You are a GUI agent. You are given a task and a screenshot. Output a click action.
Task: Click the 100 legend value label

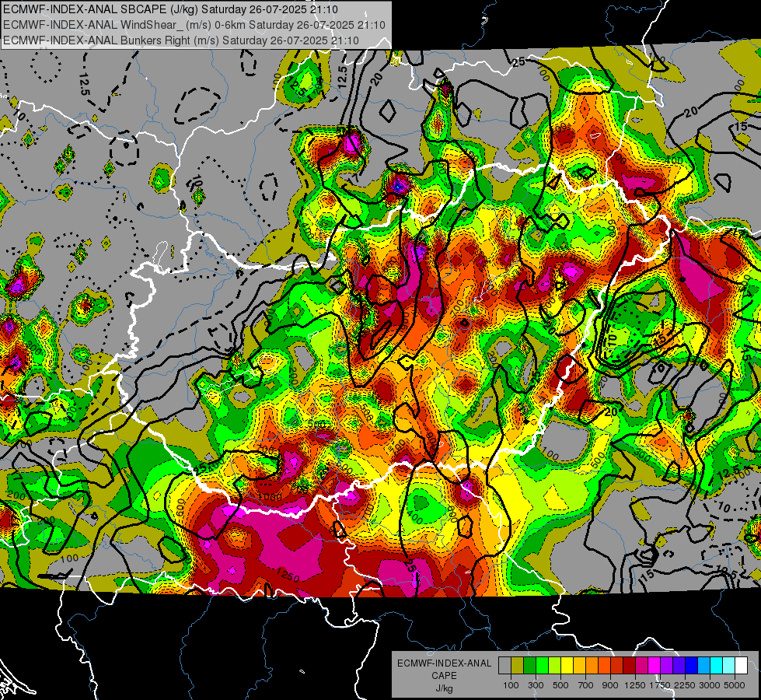511,685
